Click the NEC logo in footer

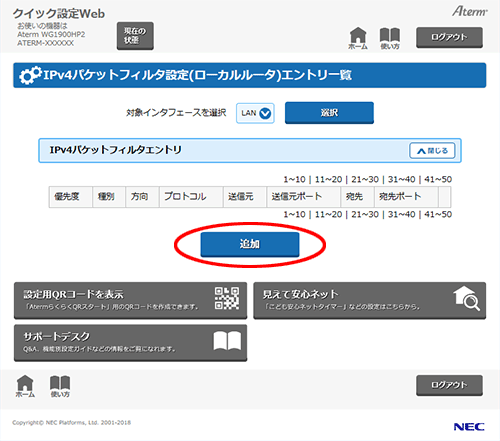click(x=469, y=427)
